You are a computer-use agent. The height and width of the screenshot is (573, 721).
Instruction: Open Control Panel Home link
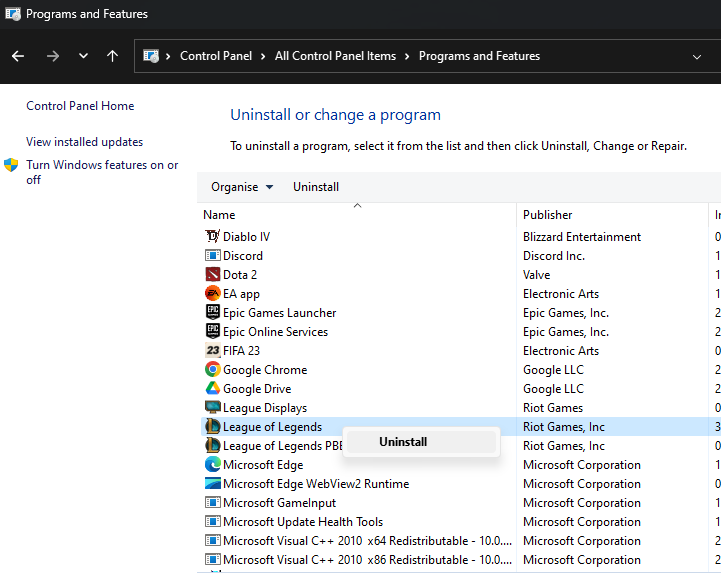(x=80, y=106)
